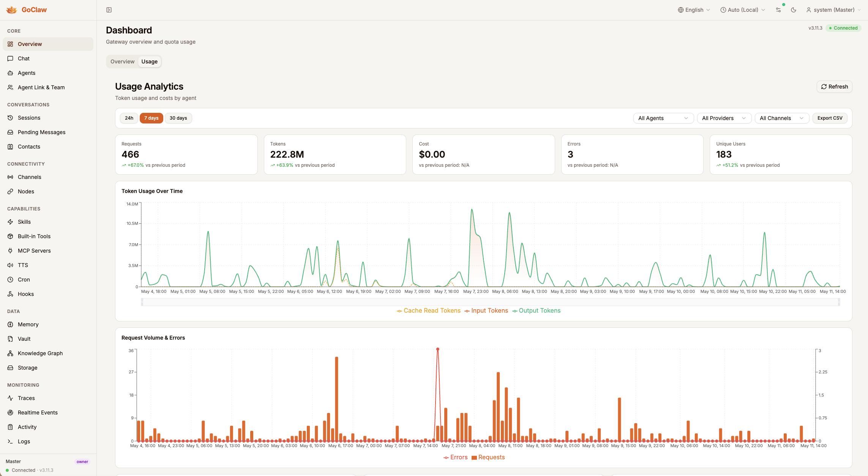
Task: Open Storage drive icon
Action: (10, 368)
